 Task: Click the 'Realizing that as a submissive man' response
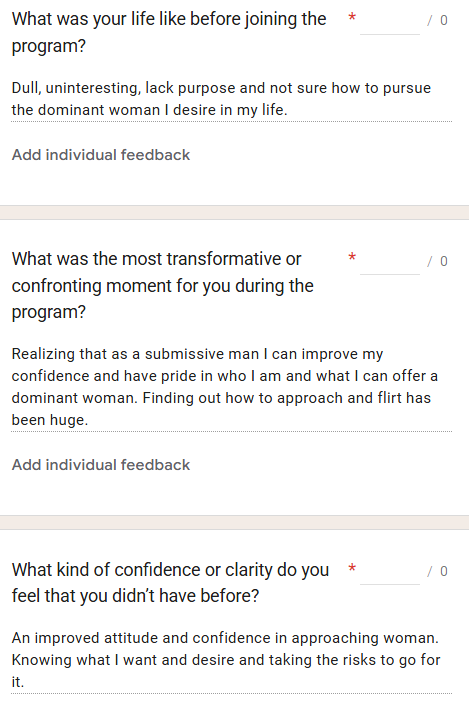point(225,387)
